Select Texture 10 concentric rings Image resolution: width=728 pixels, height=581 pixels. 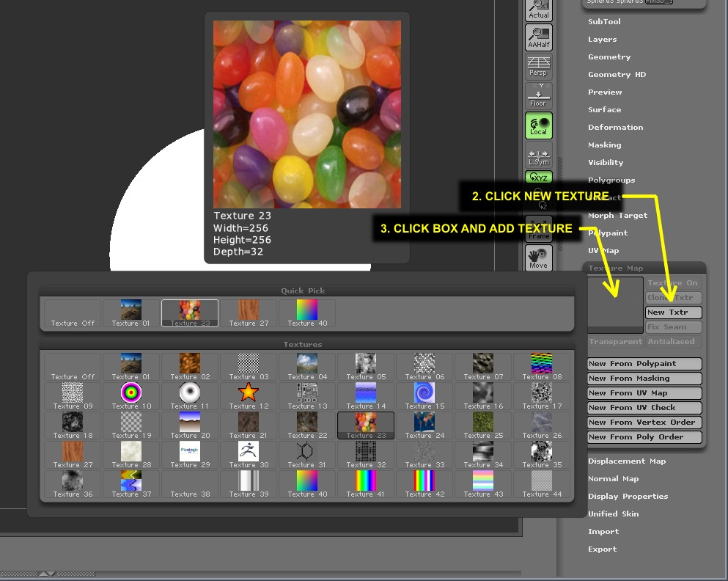[131, 395]
